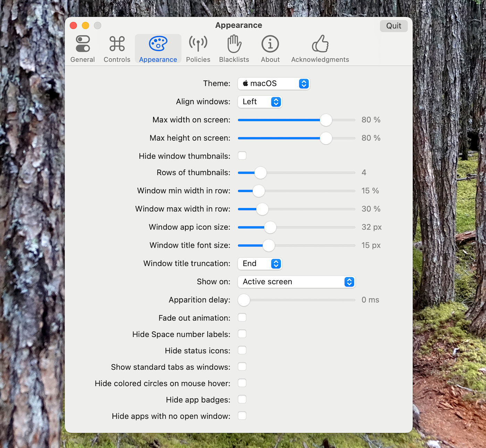Click the Window max width in row slider
Screen dimensions: 486x448
pos(296,209)
